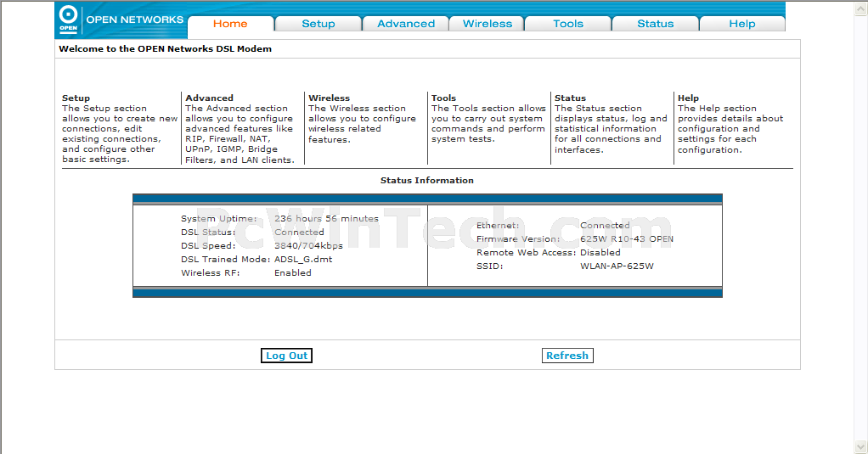Click the Wireless section heading

(x=329, y=98)
